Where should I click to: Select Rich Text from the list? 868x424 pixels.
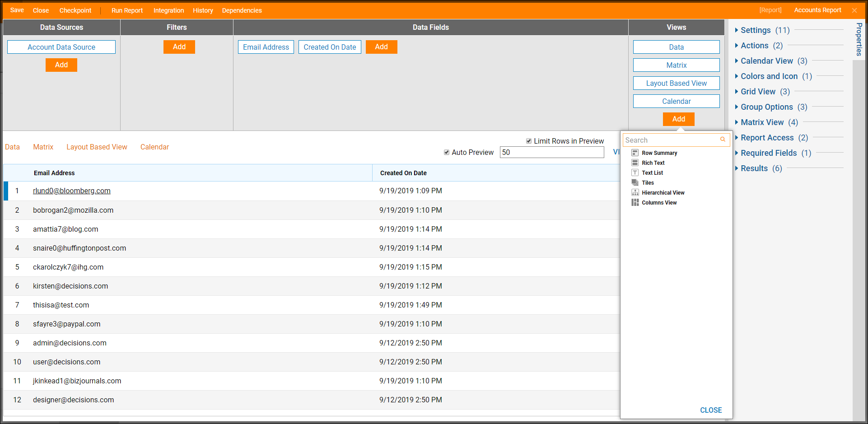[x=653, y=163]
